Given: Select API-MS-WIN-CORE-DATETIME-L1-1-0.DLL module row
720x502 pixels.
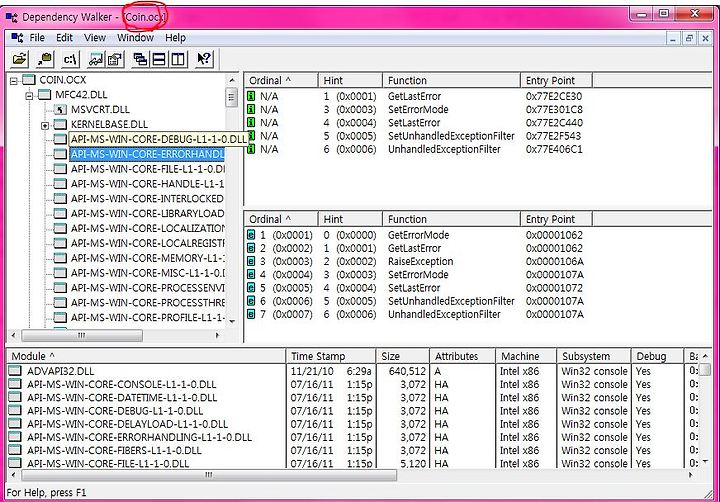Looking at the screenshot, I should (122, 397).
